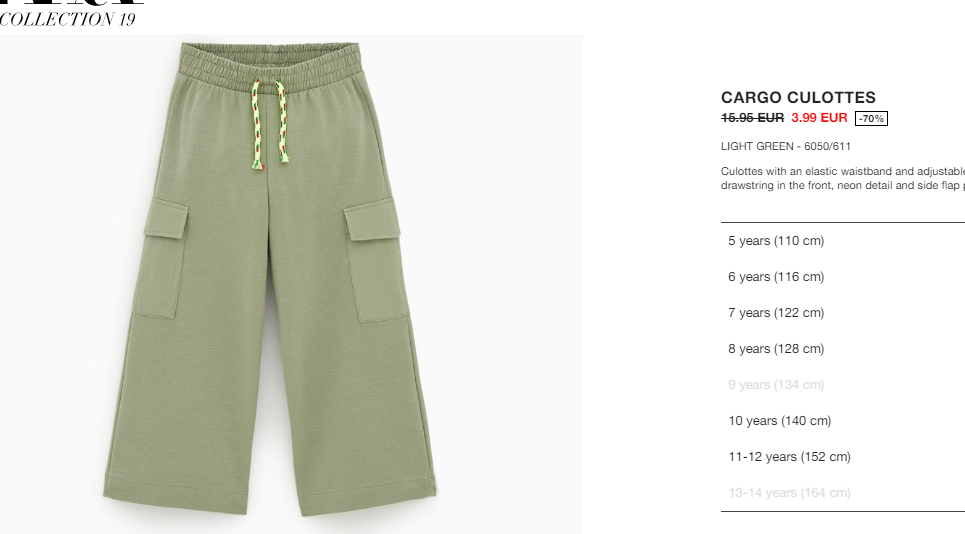The width and height of the screenshot is (965, 534).
Task: Click the crossed-out 15.95 EUR price
Action: pyautogui.click(x=752, y=118)
